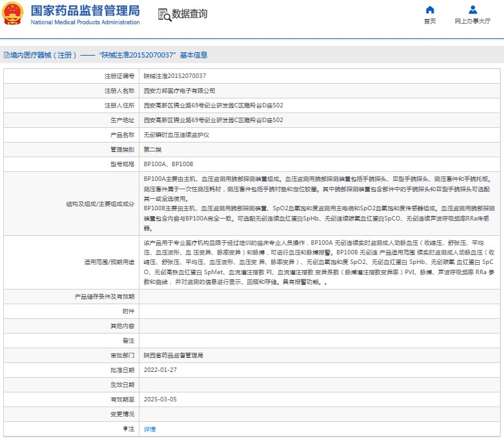The width and height of the screenshot is (504, 441).
Task: Click the 其他内容 row label
Action: [122, 326]
